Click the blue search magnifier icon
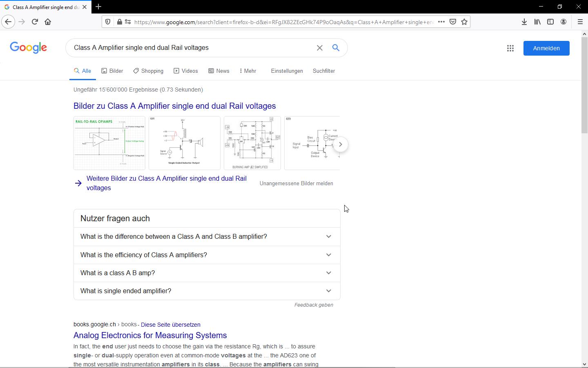 point(336,48)
